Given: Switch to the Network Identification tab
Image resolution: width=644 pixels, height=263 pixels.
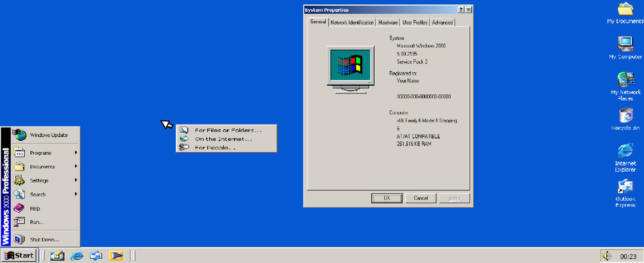Looking at the screenshot, I should tap(352, 23).
